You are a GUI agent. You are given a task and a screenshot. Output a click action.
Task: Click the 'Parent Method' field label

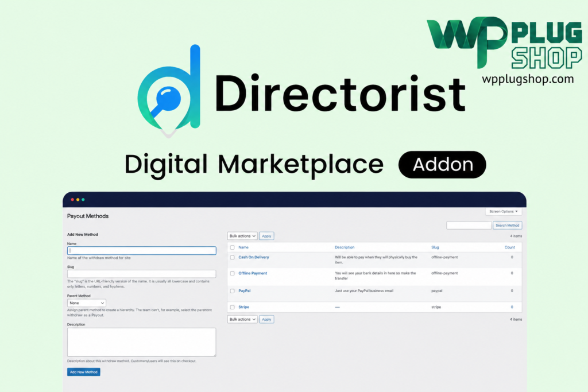point(79,296)
